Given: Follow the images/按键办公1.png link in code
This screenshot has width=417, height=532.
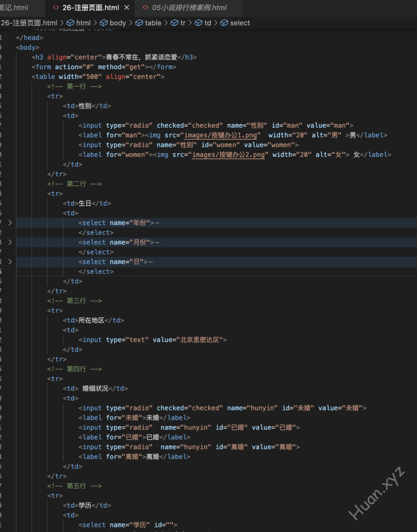Looking at the screenshot, I should 224,135.
